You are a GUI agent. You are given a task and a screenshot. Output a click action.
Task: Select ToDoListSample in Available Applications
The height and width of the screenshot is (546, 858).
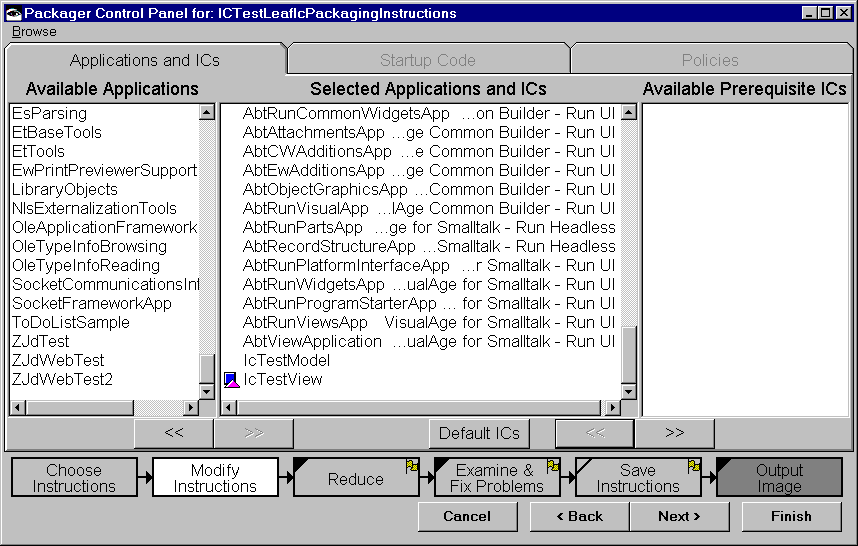(70, 322)
